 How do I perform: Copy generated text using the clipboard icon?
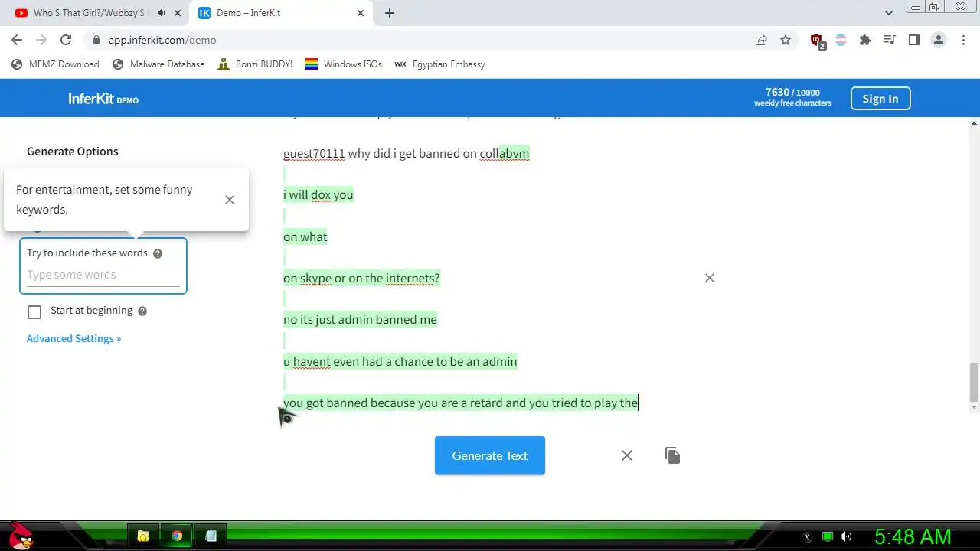pyautogui.click(x=672, y=455)
